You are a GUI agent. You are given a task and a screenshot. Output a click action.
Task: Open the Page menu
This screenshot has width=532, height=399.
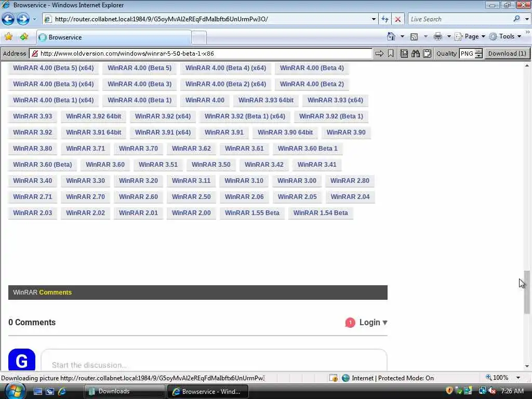(470, 36)
